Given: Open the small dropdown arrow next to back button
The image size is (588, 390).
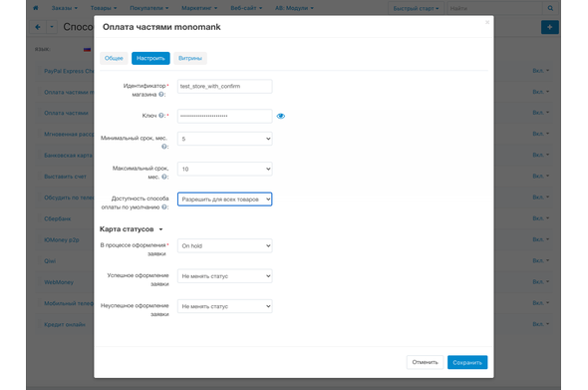Looking at the screenshot, I should coord(52,27).
